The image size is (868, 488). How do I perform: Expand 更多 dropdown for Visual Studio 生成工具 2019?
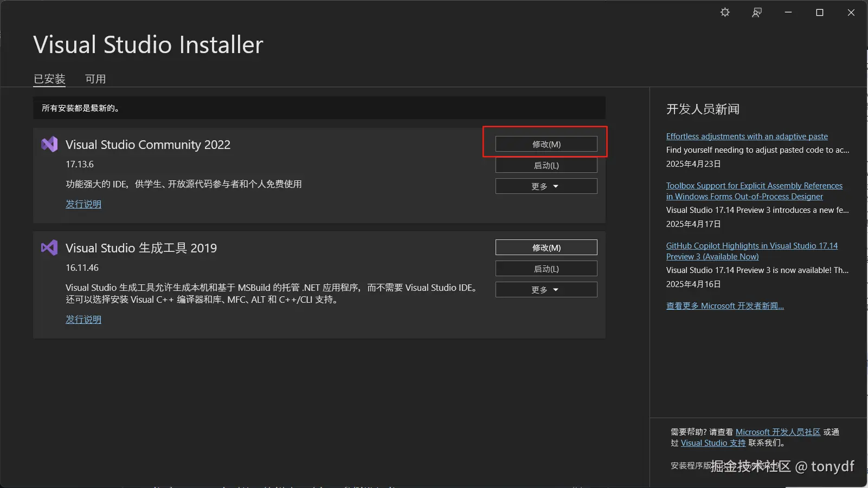(x=546, y=290)
